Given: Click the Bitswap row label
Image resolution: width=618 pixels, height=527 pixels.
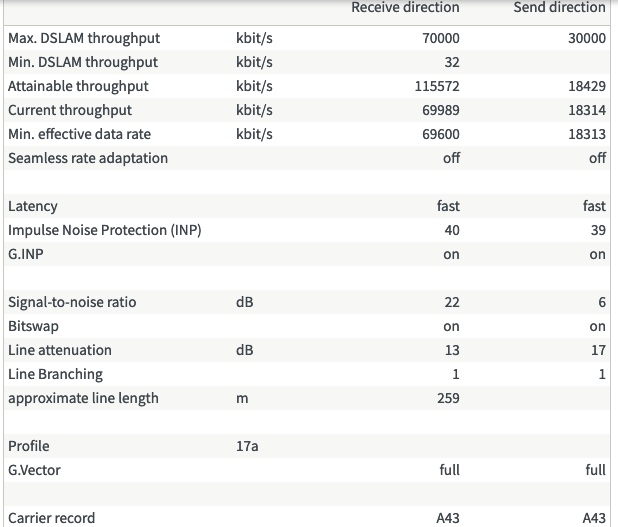Looking at the screenshot, I should 34,326.
